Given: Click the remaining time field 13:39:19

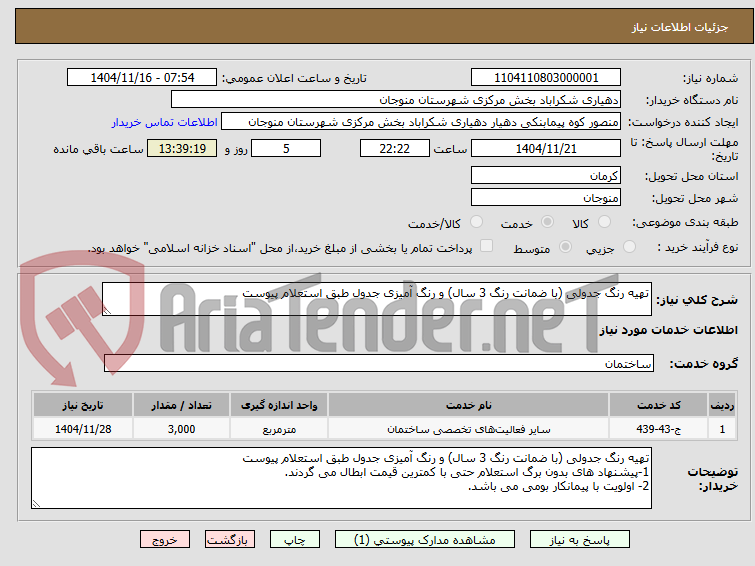Looking at the screenshot, I should [182, 148].
